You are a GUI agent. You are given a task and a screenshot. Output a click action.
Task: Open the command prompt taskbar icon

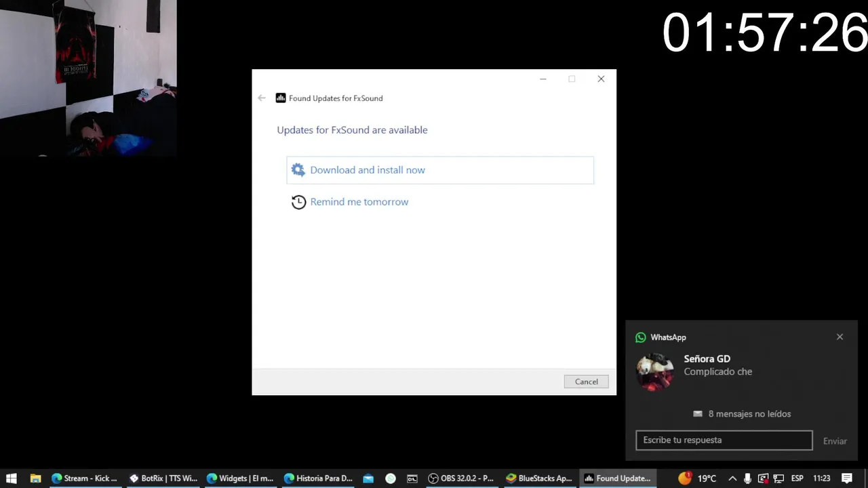click(x=412, y=479)
